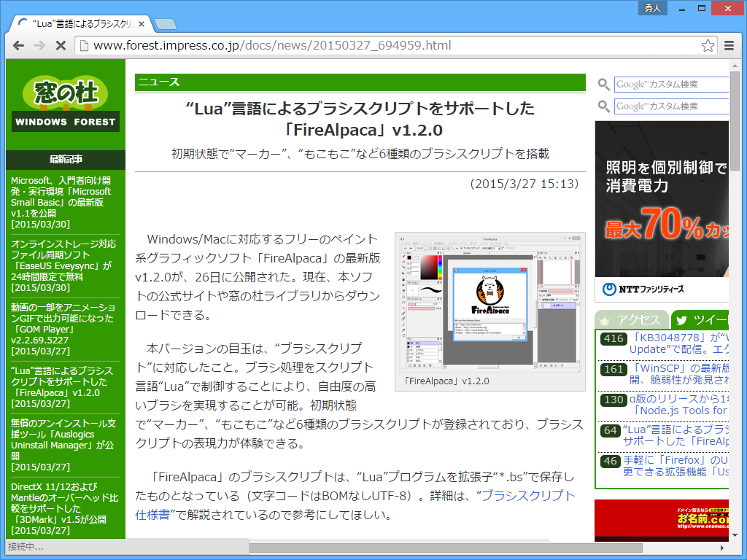This screenshot has width=747, height=560.
Task: Open the WinSCP ranked article
Action: click(679, 374)
